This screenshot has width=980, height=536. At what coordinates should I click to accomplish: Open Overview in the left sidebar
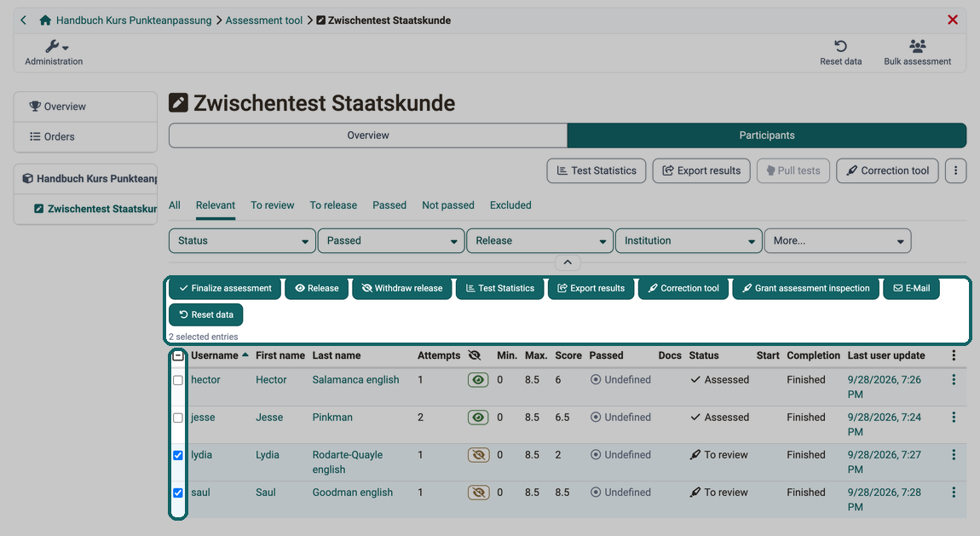(85, 107)
